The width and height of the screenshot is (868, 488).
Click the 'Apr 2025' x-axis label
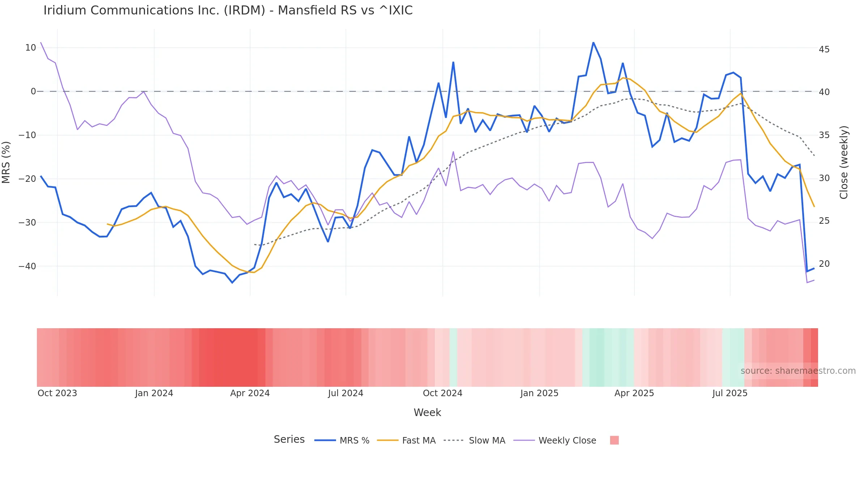point(634,393)
